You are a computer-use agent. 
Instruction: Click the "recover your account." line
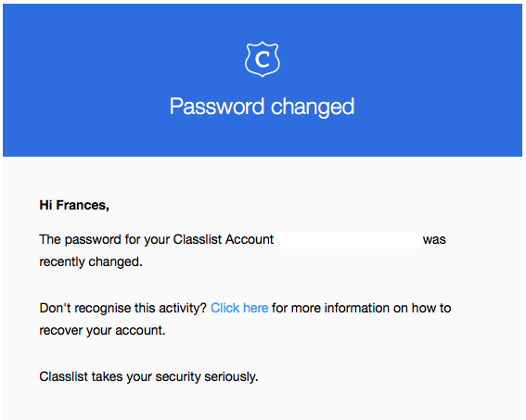pyautogui.click(x=102, y=330)
